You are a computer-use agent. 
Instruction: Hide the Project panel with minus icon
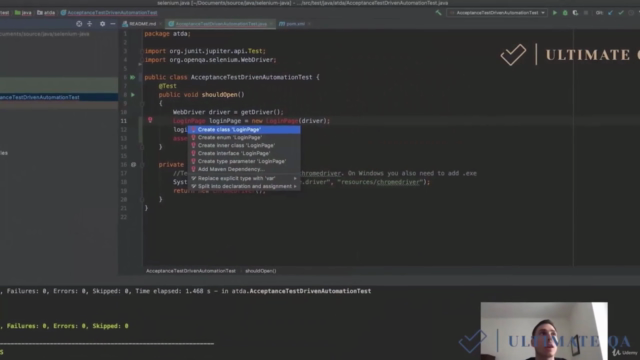(113, 24)
